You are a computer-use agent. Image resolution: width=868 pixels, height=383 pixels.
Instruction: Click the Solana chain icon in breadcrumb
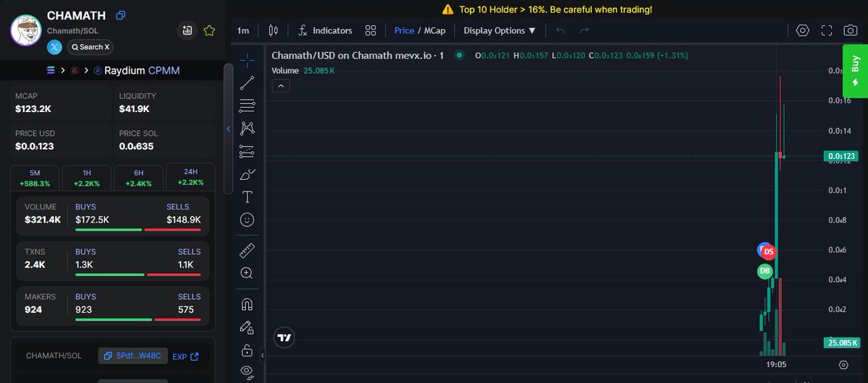[51, 71]
